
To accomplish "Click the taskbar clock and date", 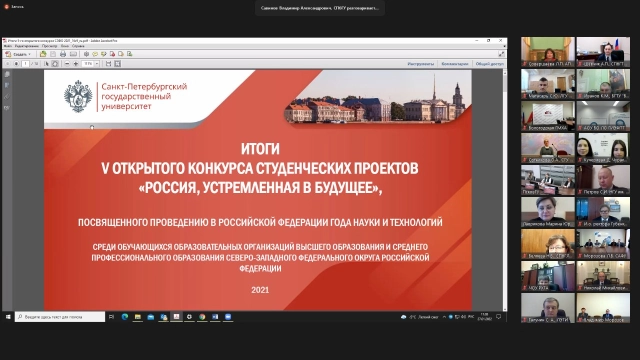I will pyautogui.click(x=484, y=317).
